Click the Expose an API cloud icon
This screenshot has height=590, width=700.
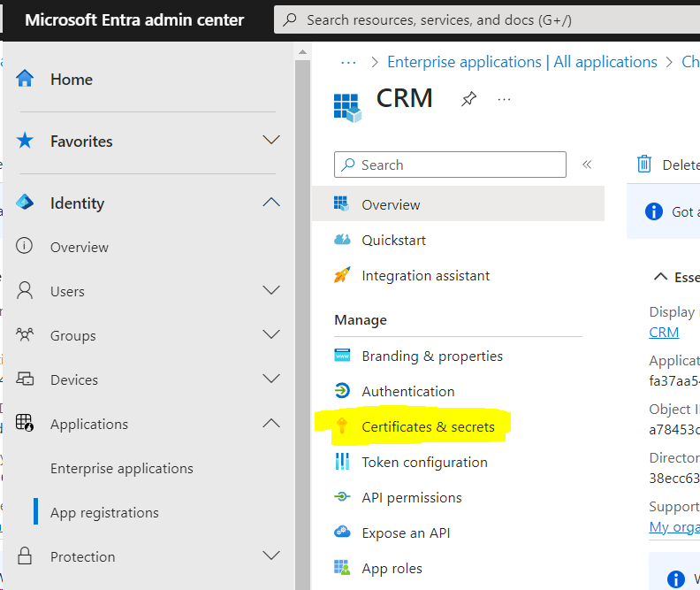(342, 532)
